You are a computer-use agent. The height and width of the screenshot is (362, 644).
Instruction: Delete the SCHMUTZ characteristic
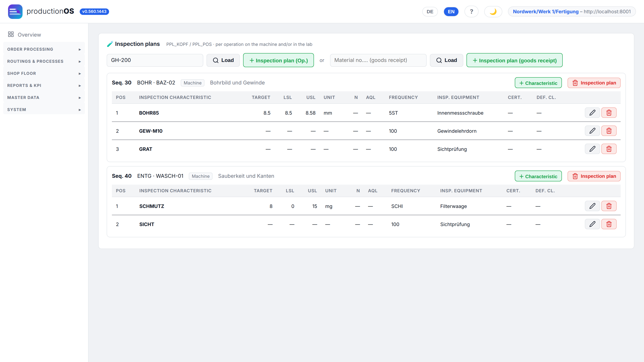(609, 206)
